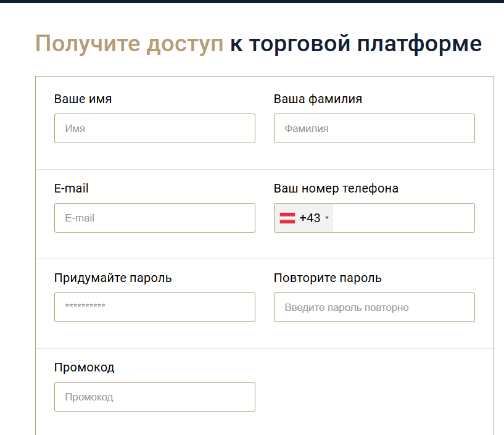
Task: Click the Austrian flag icon
Action: pos(287,218)
